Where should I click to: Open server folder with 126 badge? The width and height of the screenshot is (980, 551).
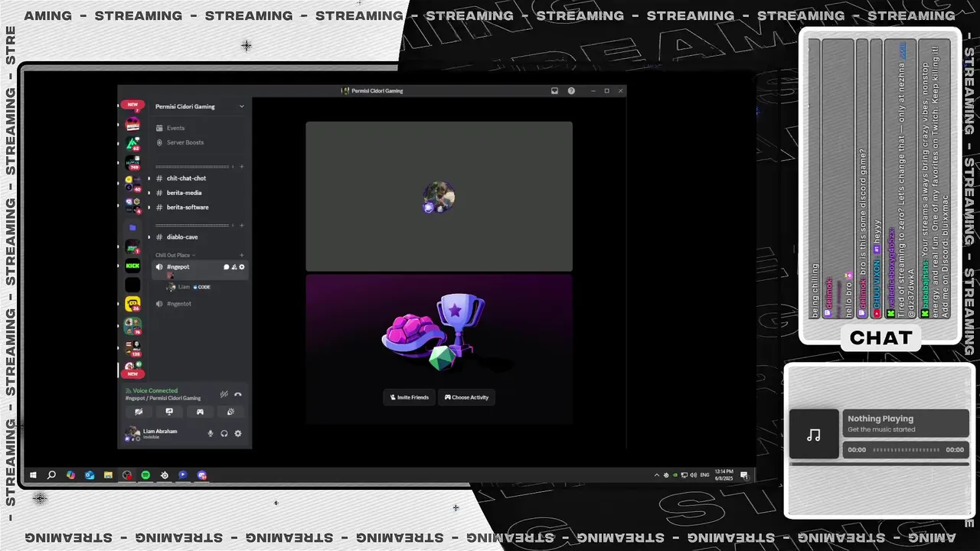(x=132, y=348)
